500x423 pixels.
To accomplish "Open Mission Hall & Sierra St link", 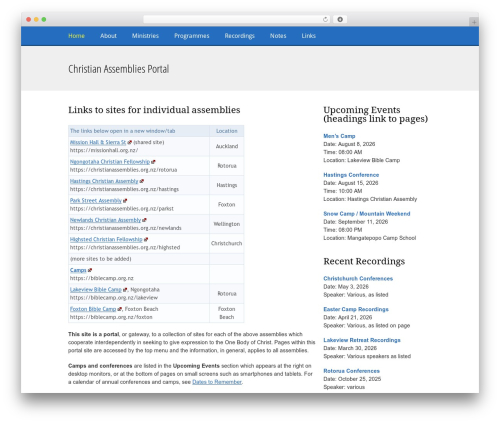I will pos(98,142).
